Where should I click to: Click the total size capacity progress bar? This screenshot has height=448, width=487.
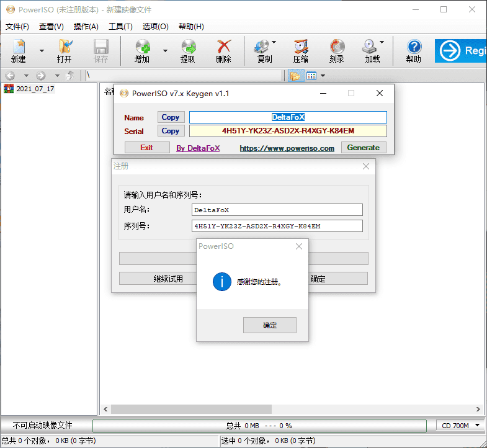pos(259,426)
